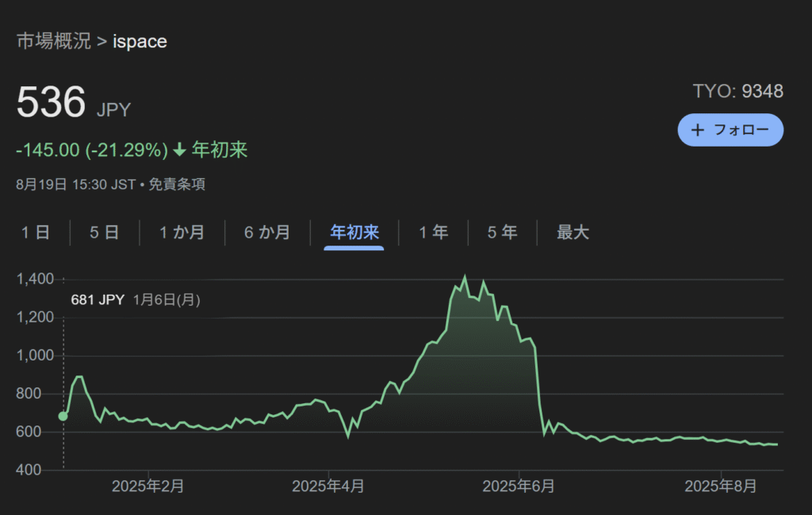Click the 600 y-axis label
The image size is (812, 515).
pyautogui.click(x=29, y=432)
